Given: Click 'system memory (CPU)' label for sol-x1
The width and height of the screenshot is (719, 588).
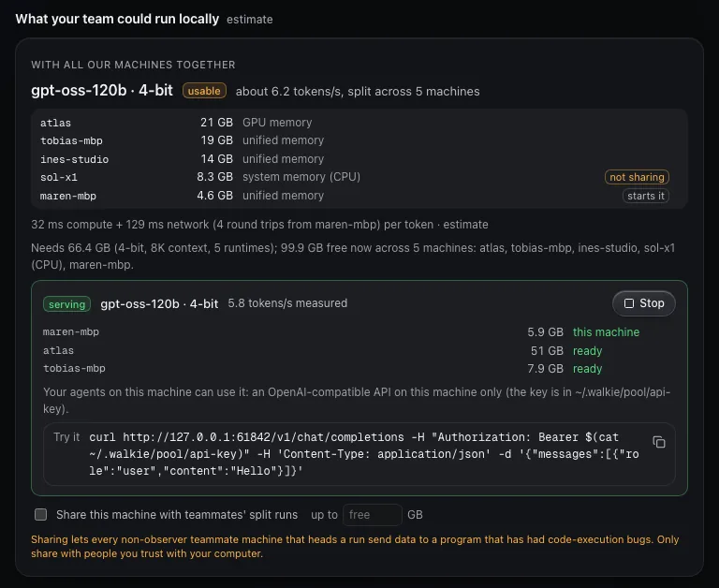Looking at the screenshot, I should pos(301,177).
